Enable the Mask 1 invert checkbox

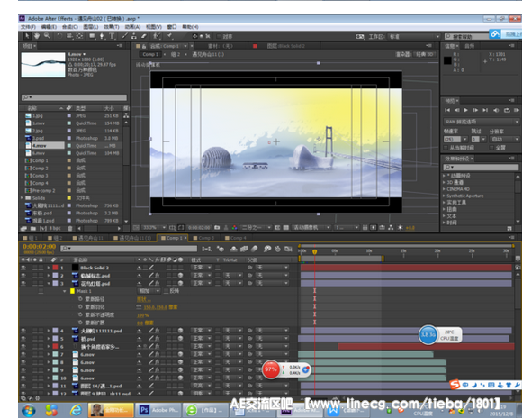167,291
